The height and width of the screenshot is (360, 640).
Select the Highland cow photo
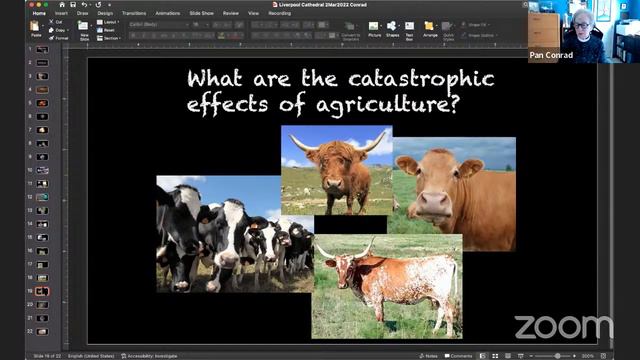[x=337, y=170]
